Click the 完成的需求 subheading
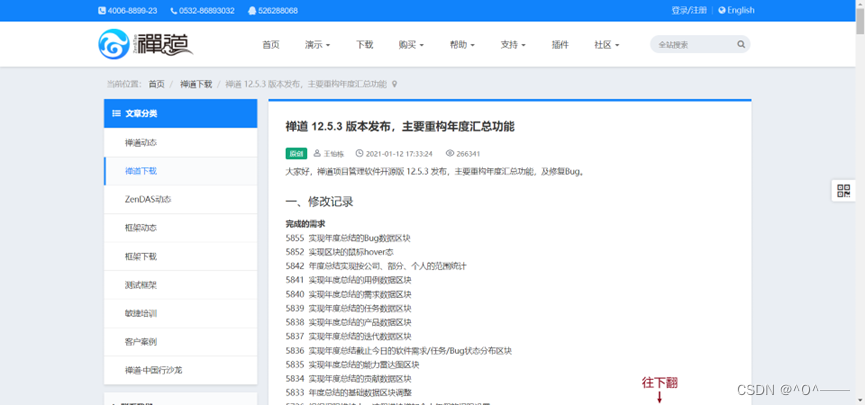 (305, 224)
